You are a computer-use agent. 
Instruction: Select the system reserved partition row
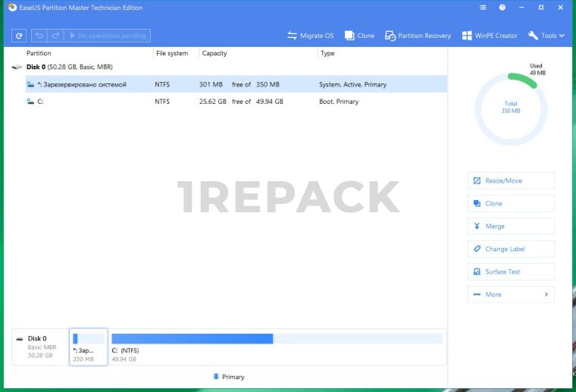pyautogui.click(x=227, y=84)
